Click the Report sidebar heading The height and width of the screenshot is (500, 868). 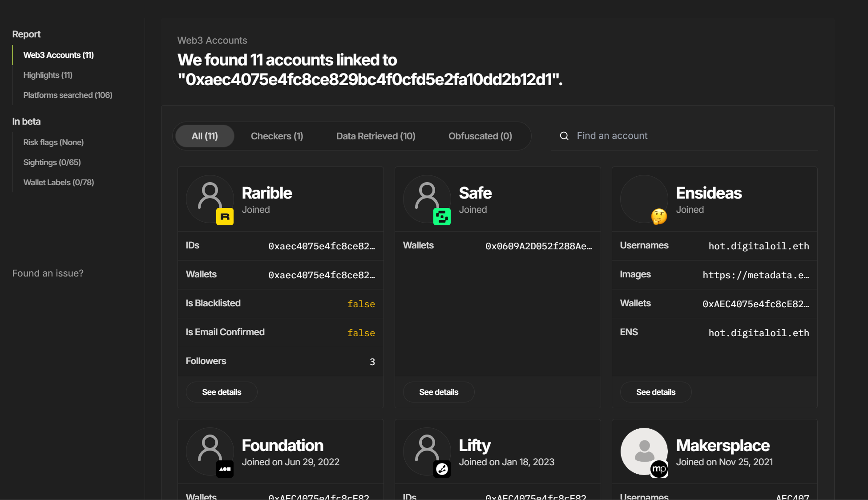(26, 34)
